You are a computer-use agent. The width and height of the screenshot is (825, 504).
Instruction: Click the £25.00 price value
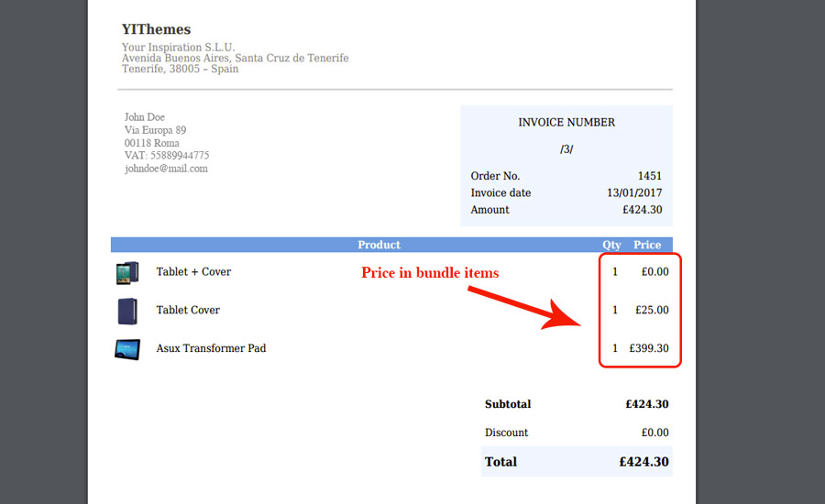click(652, 310)
